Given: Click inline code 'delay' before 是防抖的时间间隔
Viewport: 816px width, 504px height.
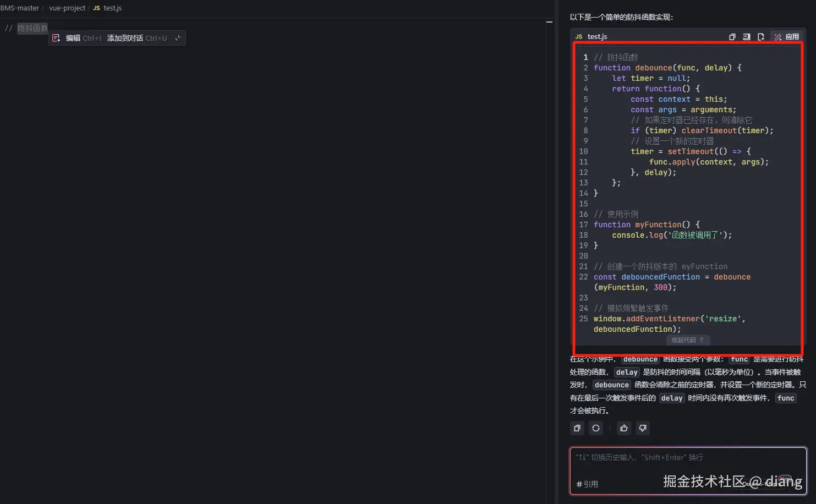Looking at the screenshot, I should (x=627, y=372).
